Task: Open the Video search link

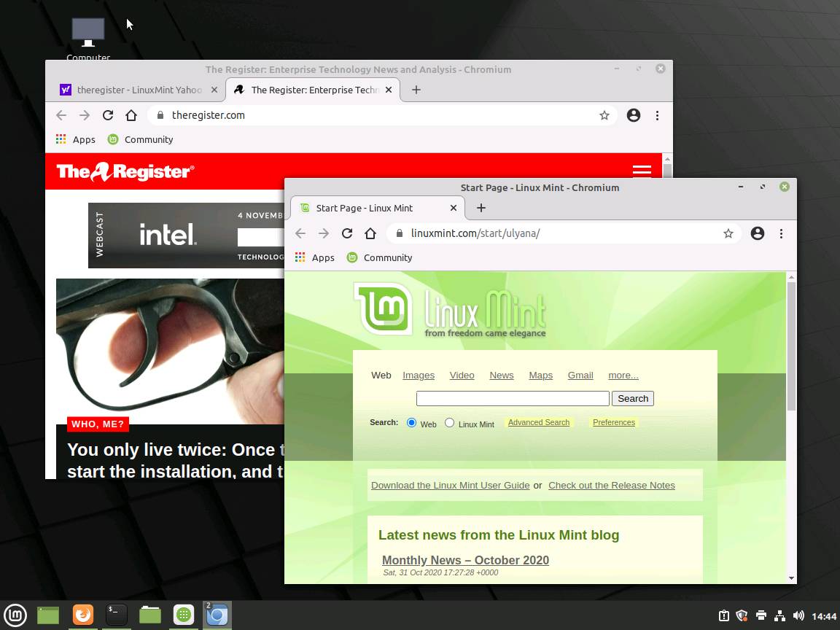Action: coord(462,376)
